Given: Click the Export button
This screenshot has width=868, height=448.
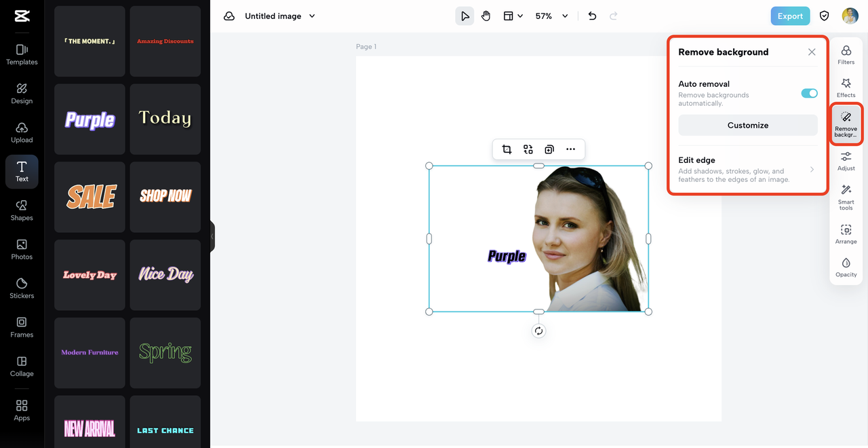Looking at the screenshot, I should pos(790,16).
